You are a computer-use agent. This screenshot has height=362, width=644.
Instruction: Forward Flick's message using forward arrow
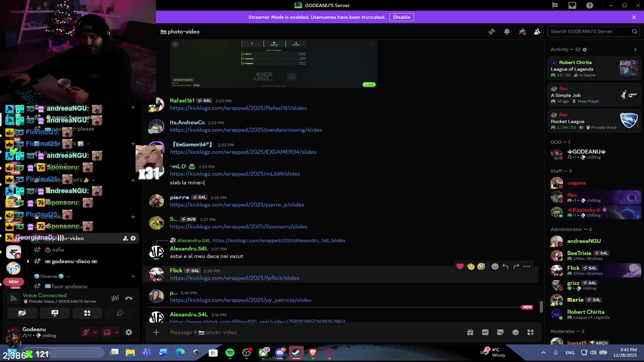[516, 266]
